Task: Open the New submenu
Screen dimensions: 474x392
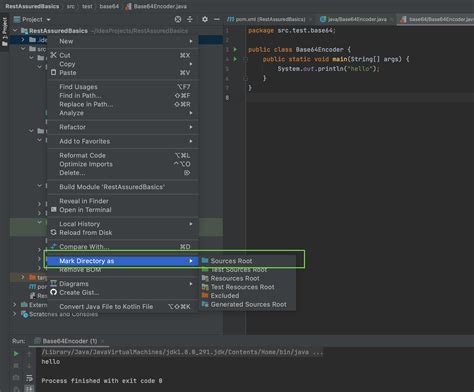Action: [123, 41]
